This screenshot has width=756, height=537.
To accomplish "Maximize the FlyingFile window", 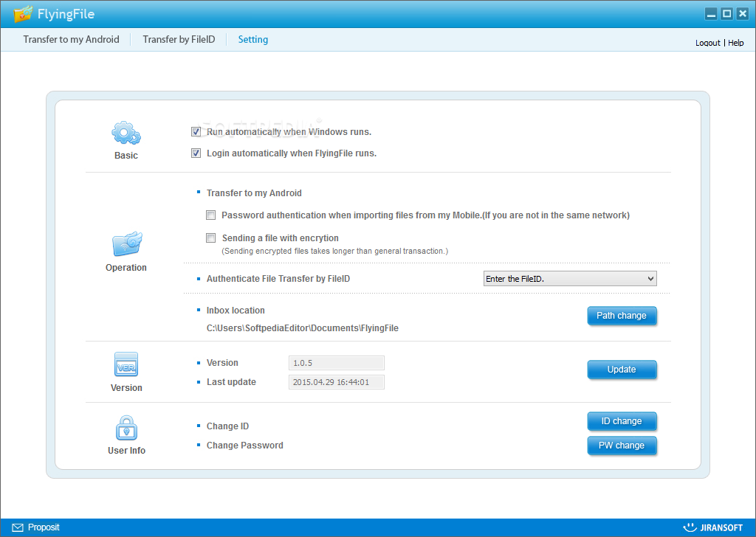I will tap(726, 14).
